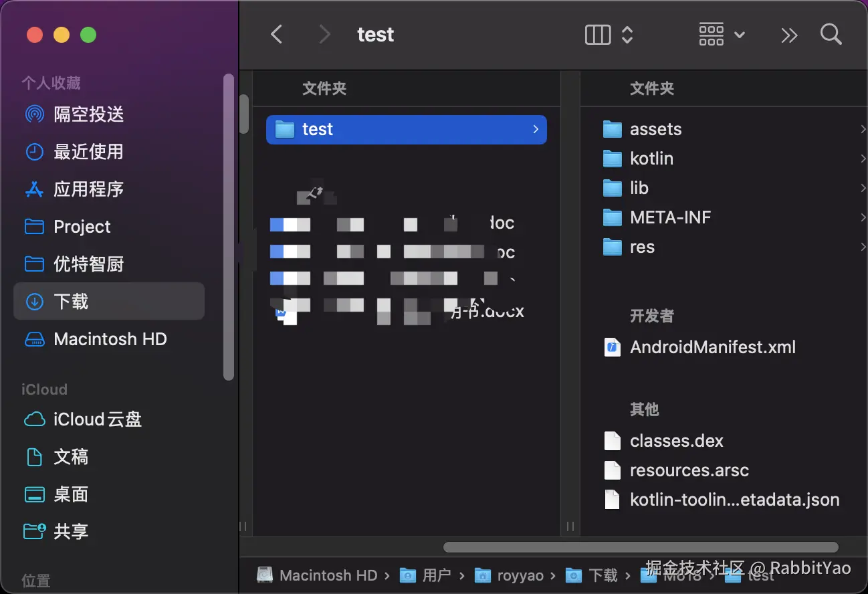Screen dimensions: 868x594
Task: Switch view using the column view icon
Action: click(x=598, y=34)
